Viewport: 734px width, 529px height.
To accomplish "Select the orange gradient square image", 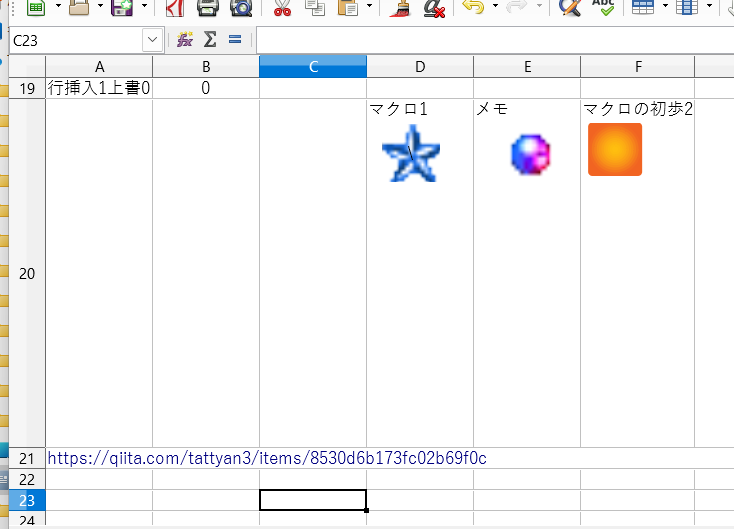I will point(615,149).
